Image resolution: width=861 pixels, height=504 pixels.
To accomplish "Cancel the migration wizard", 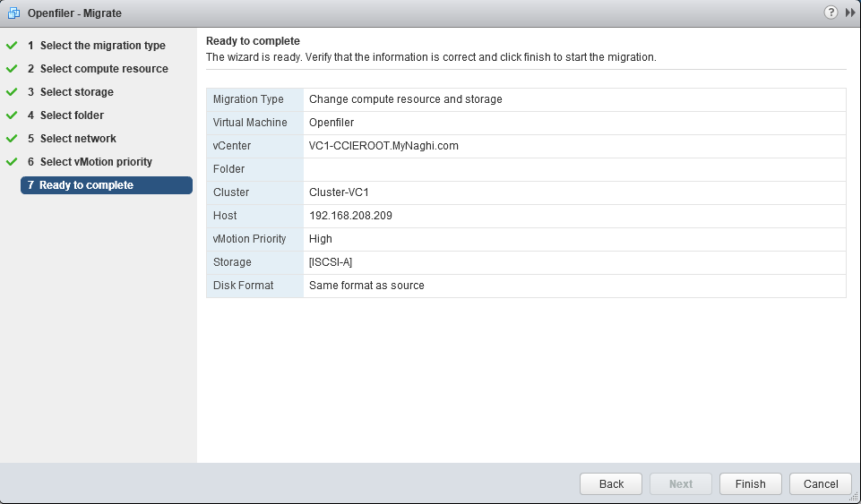I will point(820,483).
